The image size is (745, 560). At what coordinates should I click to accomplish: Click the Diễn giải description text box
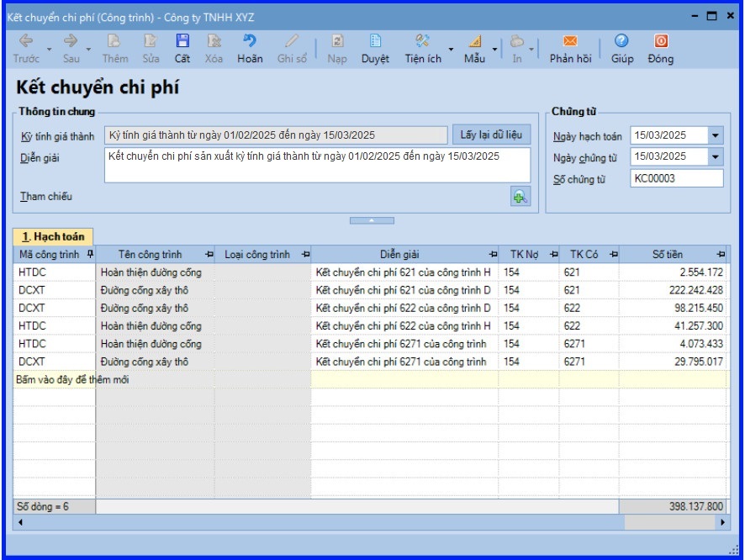pos(317,165)
